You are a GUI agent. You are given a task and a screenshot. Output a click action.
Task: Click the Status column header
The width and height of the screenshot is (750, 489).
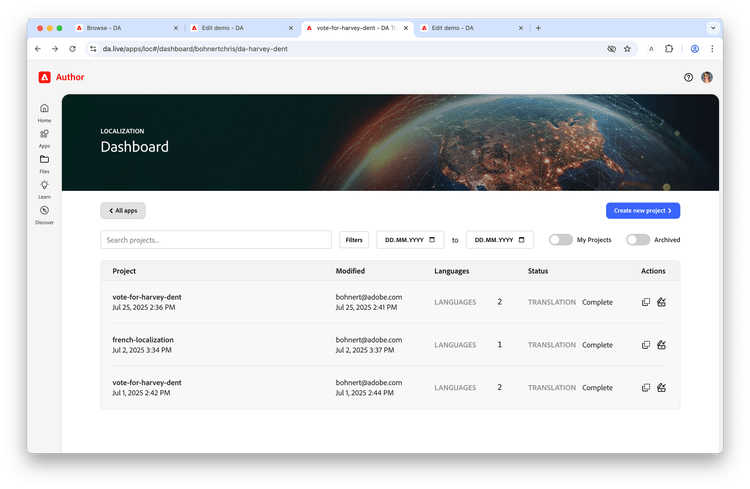(x=538, y=271)
